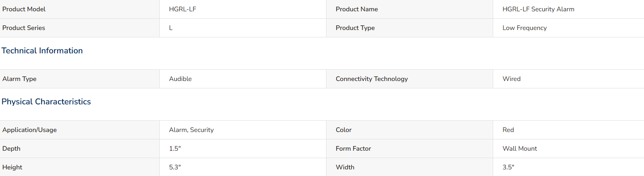Image resolution: width=644 pixels, height=176 pixels.
Task: Select the HGRL-LF Security Alarm product name
Action: click(x=538, y=9)
